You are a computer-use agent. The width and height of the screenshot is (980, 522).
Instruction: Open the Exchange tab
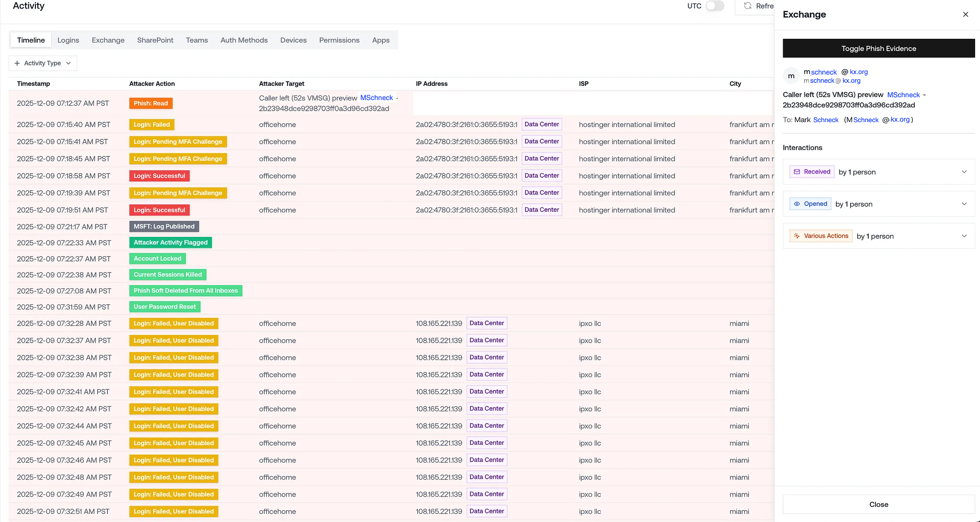108,40
